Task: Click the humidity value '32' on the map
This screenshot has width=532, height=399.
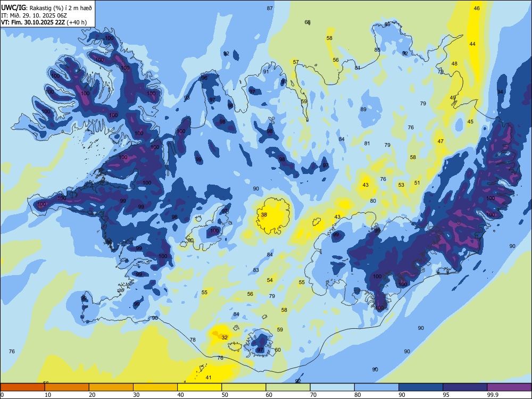Action: [225, 337]
